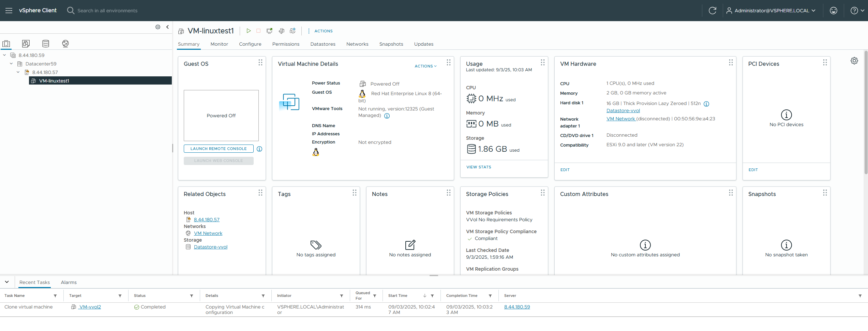Filter the Status column
This screenshot has height=331, width=868.
[192, 296]
